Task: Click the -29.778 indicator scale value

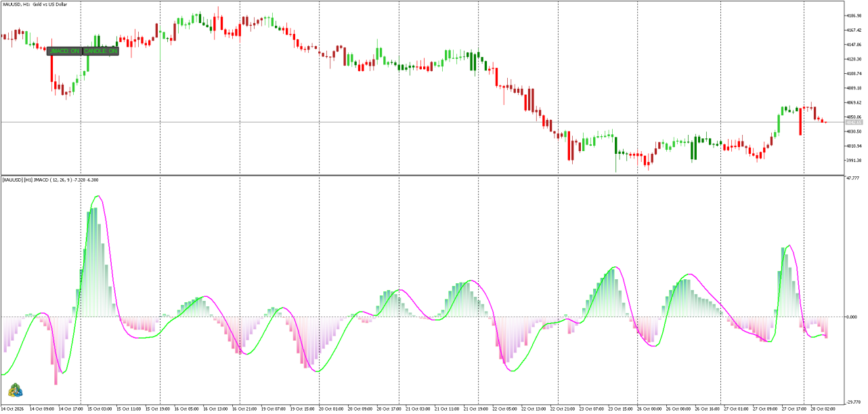Action: (x=852, y=402)
